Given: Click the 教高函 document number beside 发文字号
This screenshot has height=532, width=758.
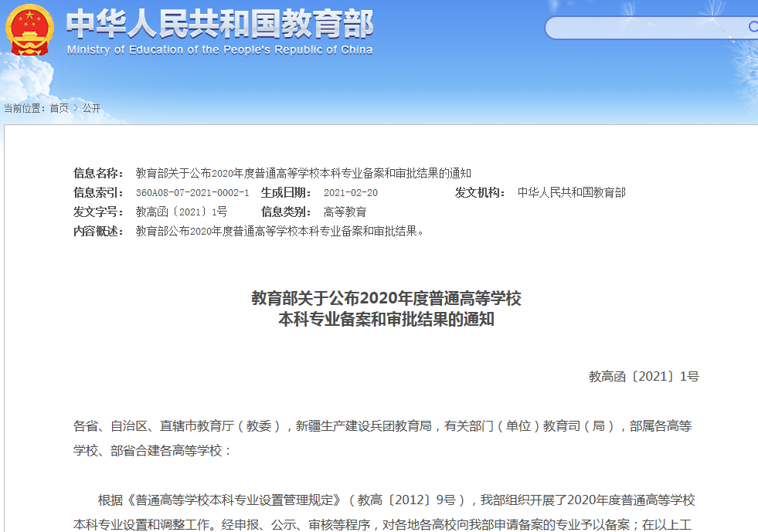Looking at the screenshot, I should tap(182, 212).
